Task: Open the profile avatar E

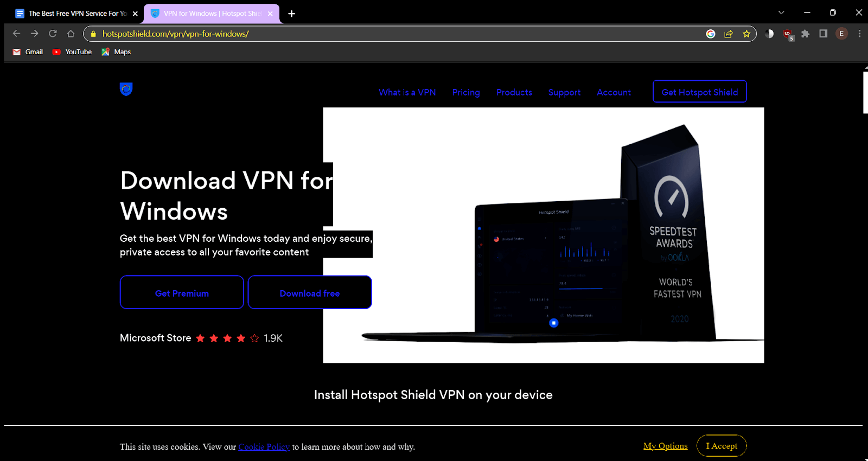Action: coord(841,34)
